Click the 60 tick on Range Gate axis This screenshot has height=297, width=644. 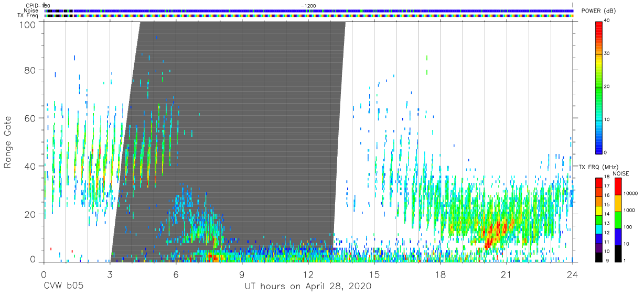(30, 118)
